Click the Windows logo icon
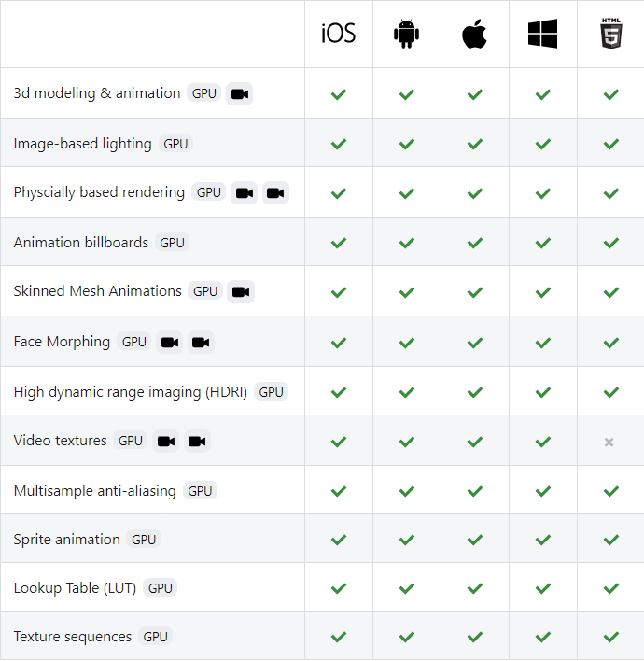The width and height of the screenshot is (644, 661). coord(542,34)
